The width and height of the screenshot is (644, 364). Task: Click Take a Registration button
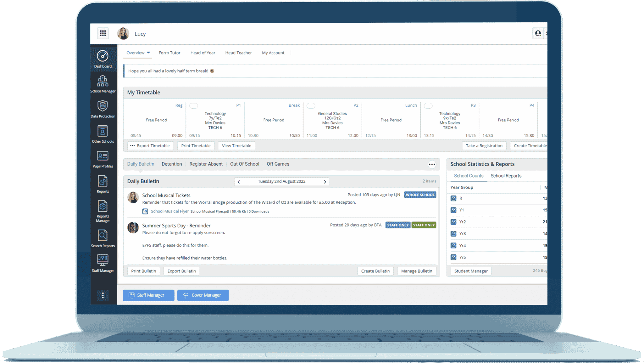pyautogui.click(x=484, y=146)
